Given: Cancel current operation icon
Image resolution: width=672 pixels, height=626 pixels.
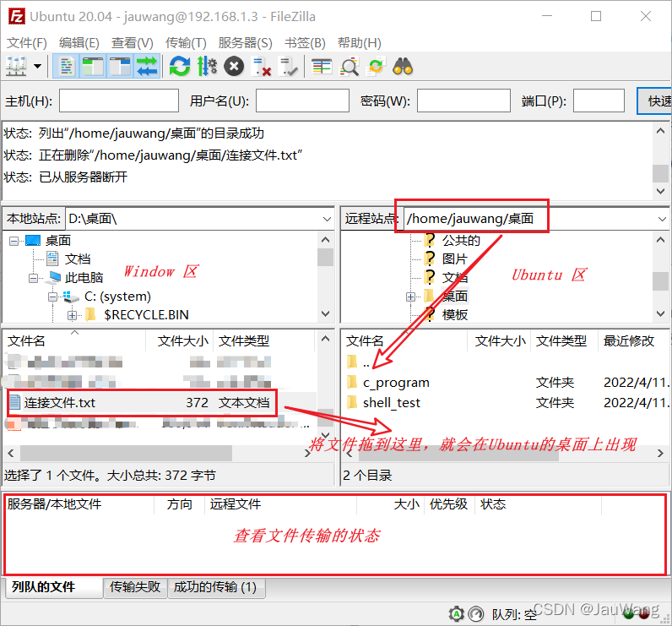Looking at the screenshot, I should pos(234,67).
